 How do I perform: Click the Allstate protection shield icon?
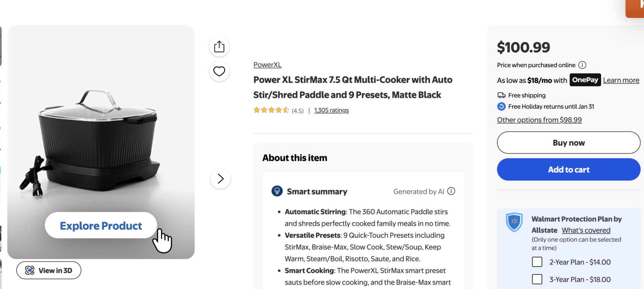514,222
